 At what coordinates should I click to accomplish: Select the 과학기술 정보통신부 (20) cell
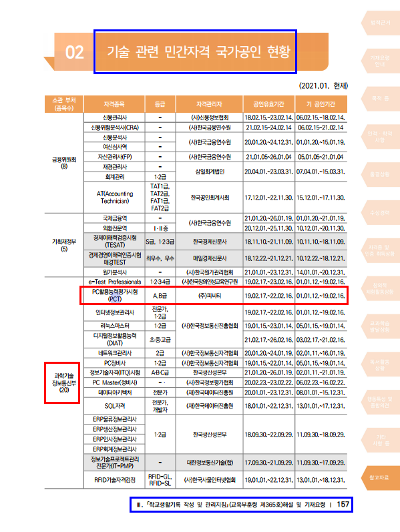[x=62, y=382]
